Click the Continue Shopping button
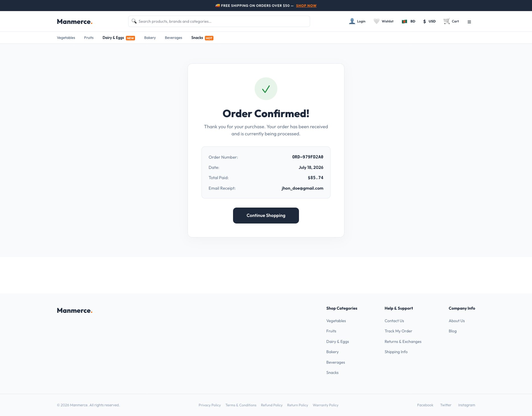Viewport: 532px width, 416px height. tap(266, 216)
